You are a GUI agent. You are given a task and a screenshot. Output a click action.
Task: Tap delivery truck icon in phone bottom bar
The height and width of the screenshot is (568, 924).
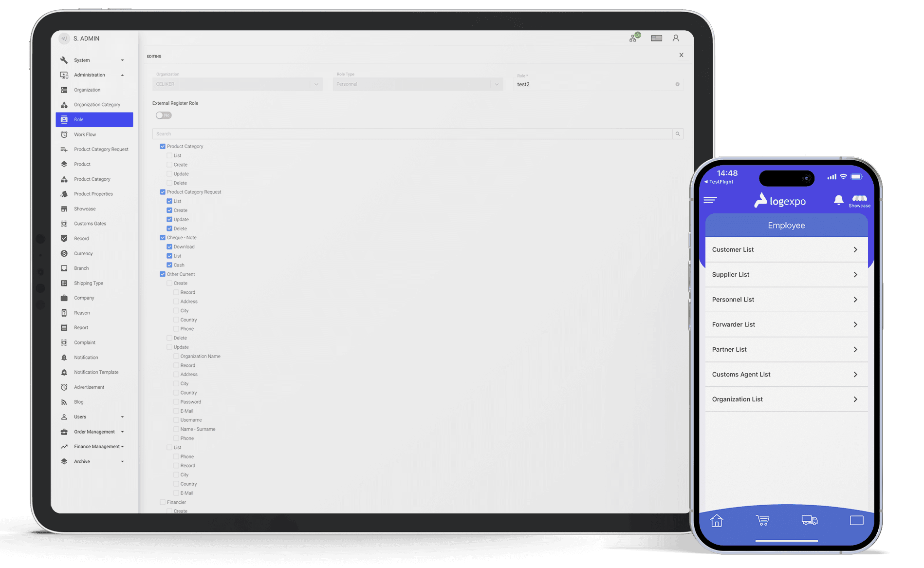[810, 520]
